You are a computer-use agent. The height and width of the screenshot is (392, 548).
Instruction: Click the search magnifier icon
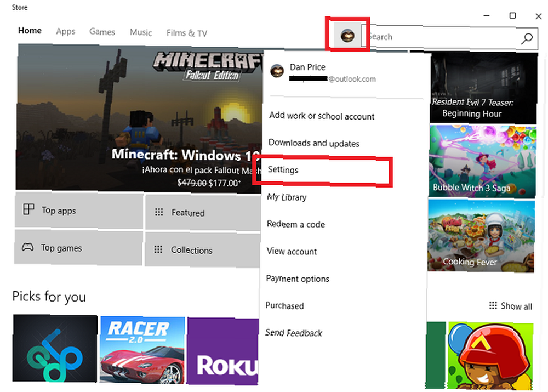click(527, 38)
